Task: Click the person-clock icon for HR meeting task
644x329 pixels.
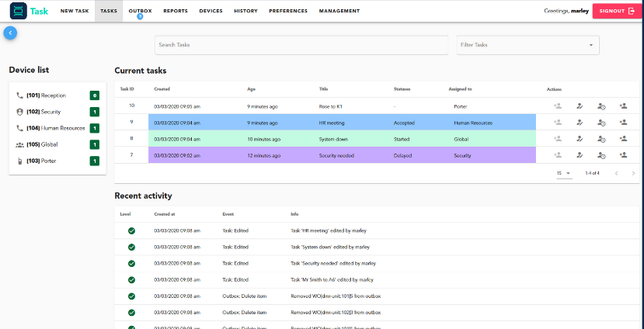Action: pyautogui.click(x=601, y=122)
